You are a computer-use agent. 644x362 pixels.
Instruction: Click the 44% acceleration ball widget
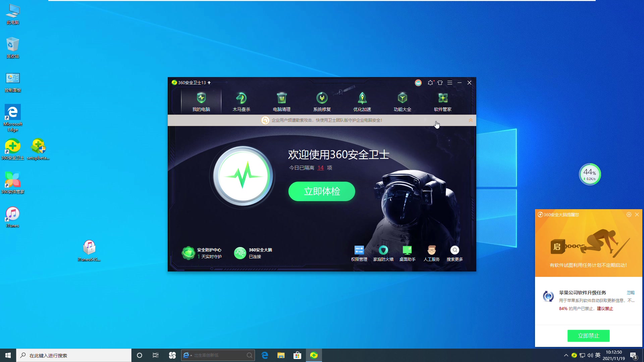590,174
